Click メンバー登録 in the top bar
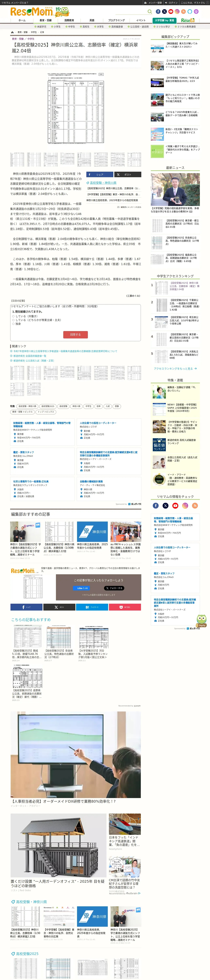The height and width of the screenshot is (980, 210). pos(153,3)
